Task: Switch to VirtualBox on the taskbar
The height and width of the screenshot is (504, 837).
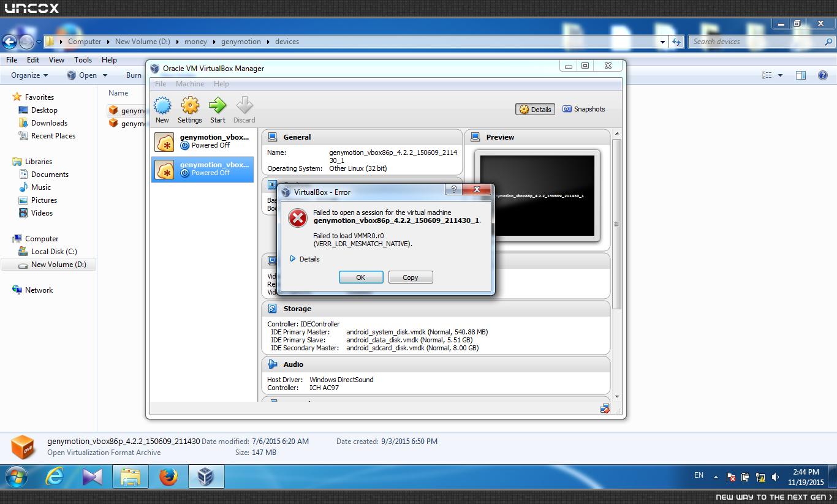Action: point(206,476)
